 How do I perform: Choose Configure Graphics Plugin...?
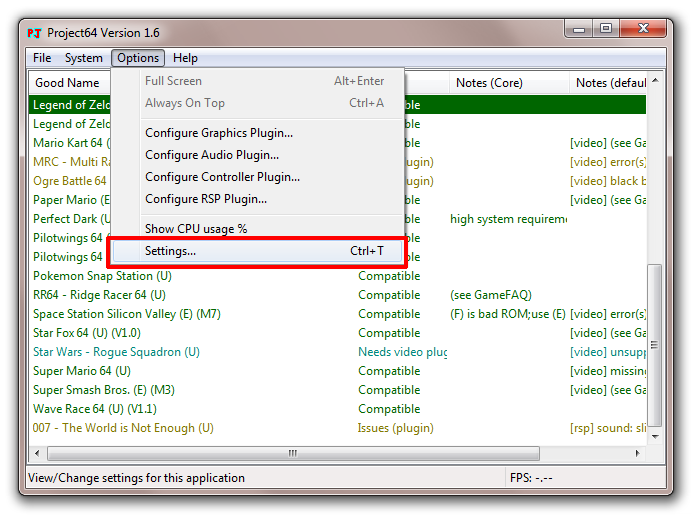[x=258, y=133]
